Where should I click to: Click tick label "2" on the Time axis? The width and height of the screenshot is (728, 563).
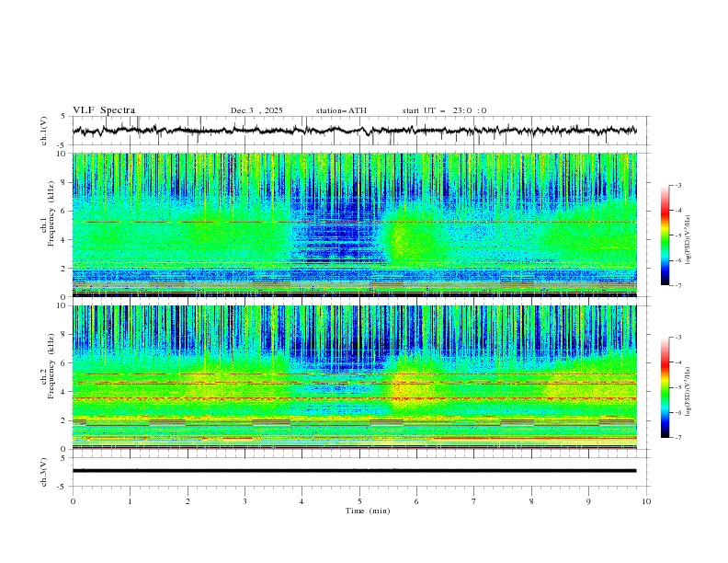click(x=188, y=501)
